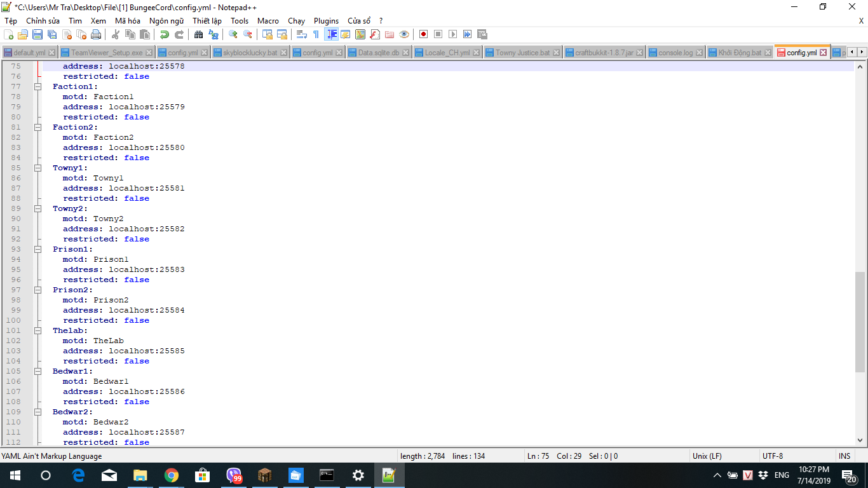Start macro recording with red dot icon
This screenshot has width=868, height=488.
[423, 34]
